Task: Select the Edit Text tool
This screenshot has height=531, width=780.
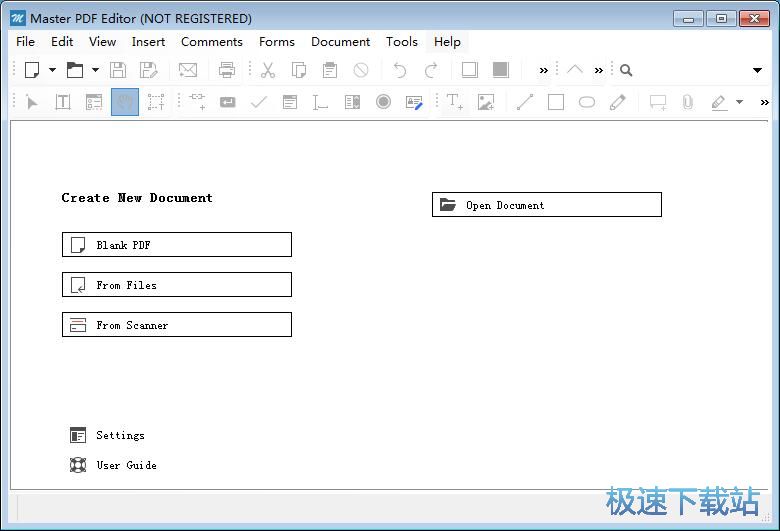Action: 63,102
